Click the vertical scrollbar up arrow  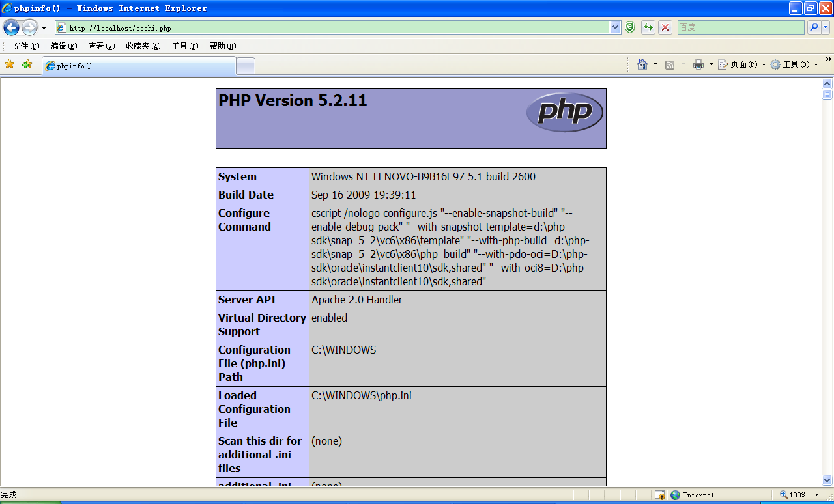[827, 84]
